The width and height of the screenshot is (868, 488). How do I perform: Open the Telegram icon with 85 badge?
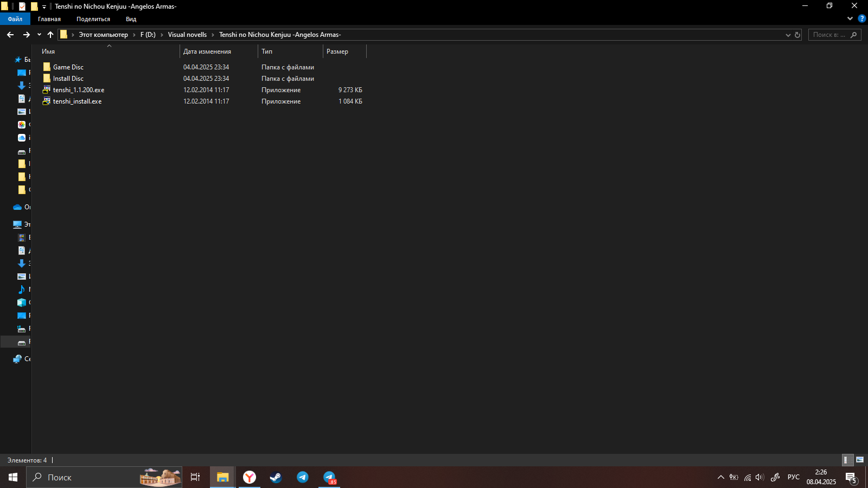329,477
